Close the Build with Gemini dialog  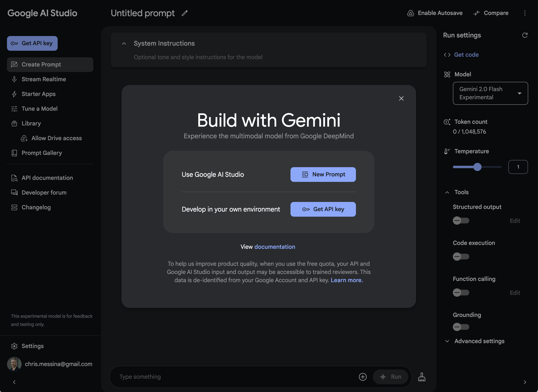tap(401, 98)
